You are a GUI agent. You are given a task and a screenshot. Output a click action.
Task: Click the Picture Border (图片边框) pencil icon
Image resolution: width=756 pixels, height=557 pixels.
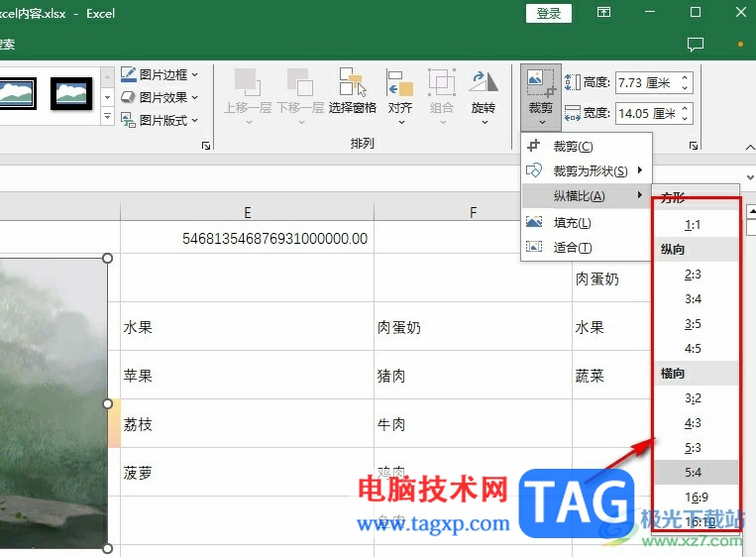click(x=128, y=74)
